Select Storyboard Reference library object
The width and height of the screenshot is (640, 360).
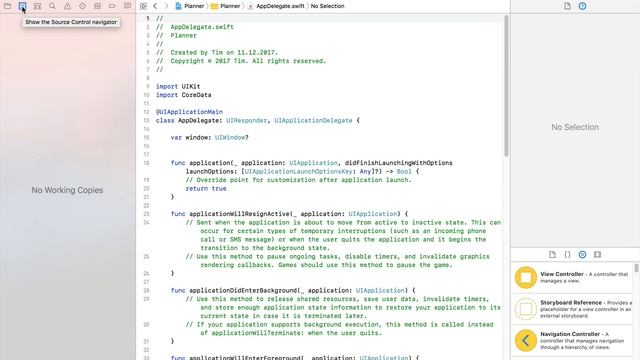[572, 309]
